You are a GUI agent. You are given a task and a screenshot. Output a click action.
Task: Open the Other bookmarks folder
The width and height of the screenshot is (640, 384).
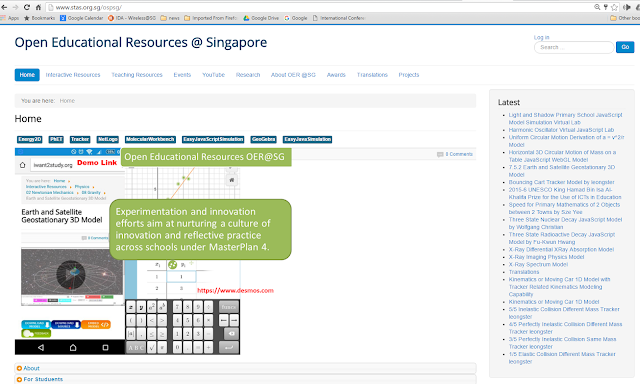[624, 18]
